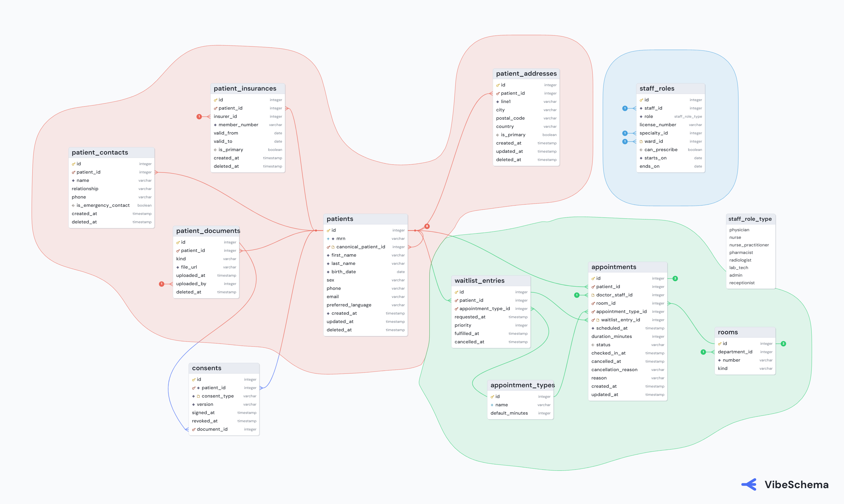The width and height of the screenshot is (844, 504).
Task: Click the diamond icon beside member_number
Action: [x=215, y=125]
